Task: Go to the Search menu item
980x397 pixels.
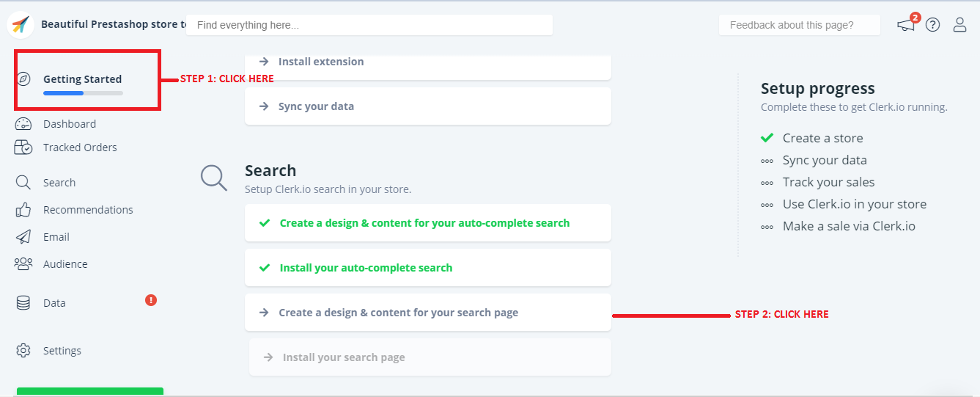Action: pyautogui.click(x=59, y=183)
